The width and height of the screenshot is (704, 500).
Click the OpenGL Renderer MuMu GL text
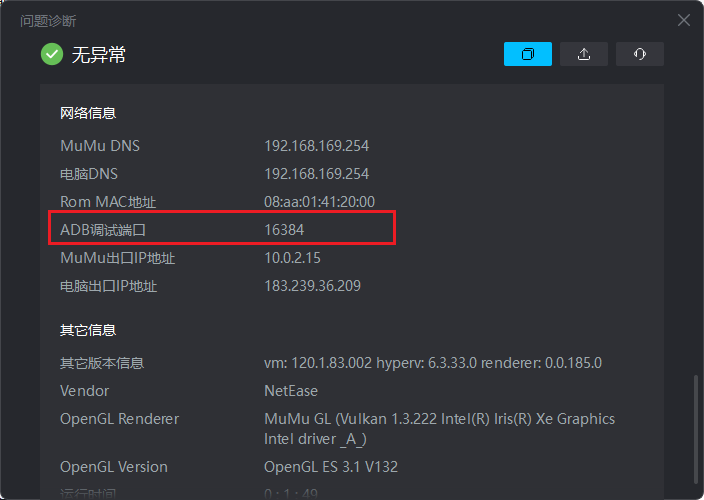coord(439,419)
